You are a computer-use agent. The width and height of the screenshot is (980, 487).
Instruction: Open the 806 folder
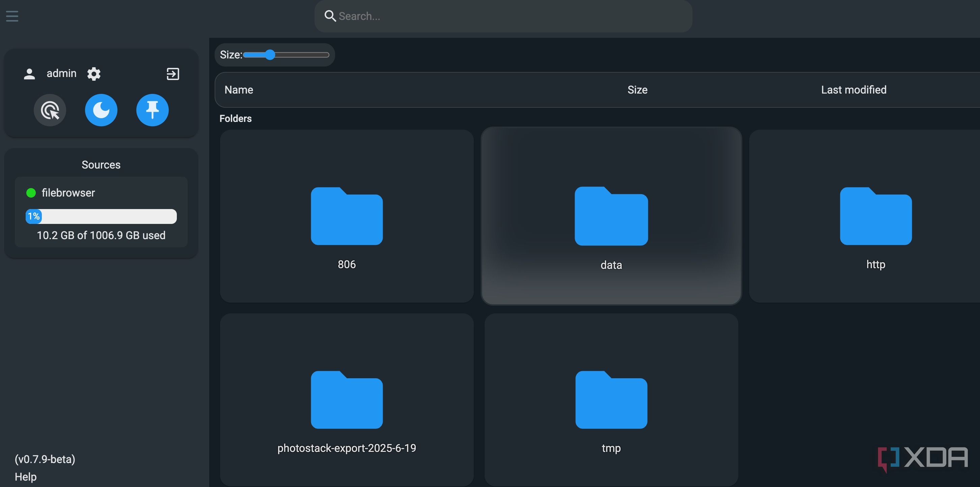(347, 216)
